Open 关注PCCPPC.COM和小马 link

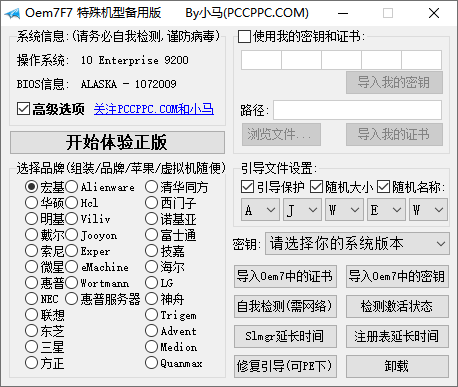point(154,109)
